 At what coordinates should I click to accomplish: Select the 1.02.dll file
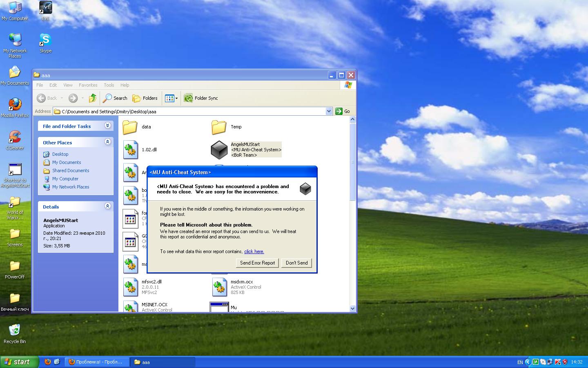pyautogui.click(x=140, y=150)
